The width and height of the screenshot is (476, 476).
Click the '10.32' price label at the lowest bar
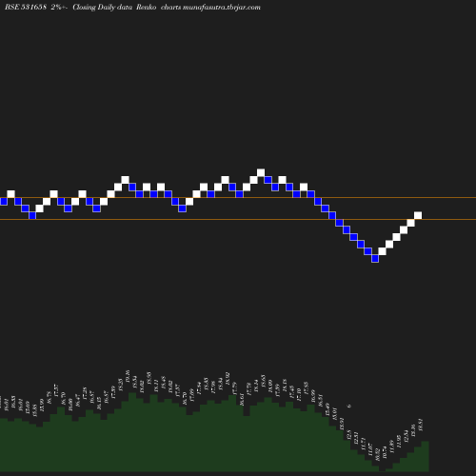click(x=377, y=454)
